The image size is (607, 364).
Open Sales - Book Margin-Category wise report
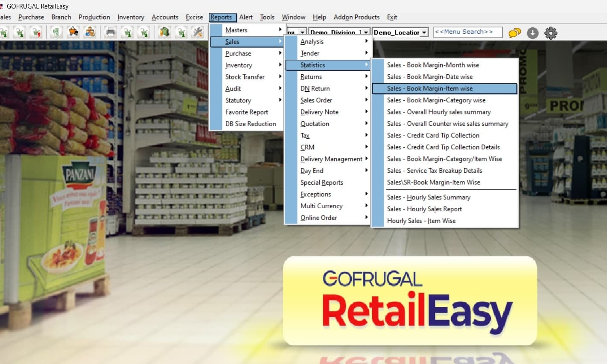436,100
